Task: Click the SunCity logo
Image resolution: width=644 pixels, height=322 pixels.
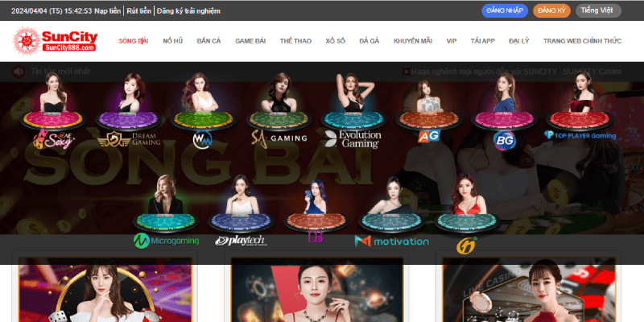Action: [55, 41]
